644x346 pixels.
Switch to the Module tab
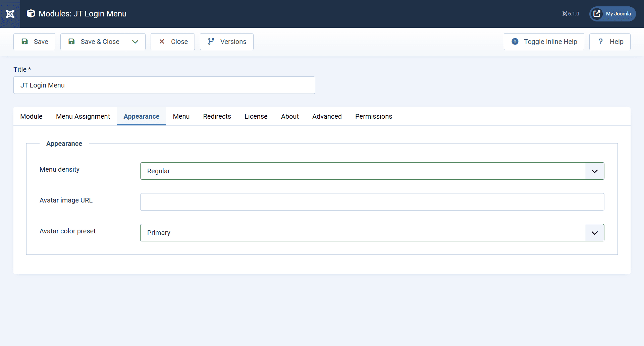pyautogui.click(x=31, y=116)
